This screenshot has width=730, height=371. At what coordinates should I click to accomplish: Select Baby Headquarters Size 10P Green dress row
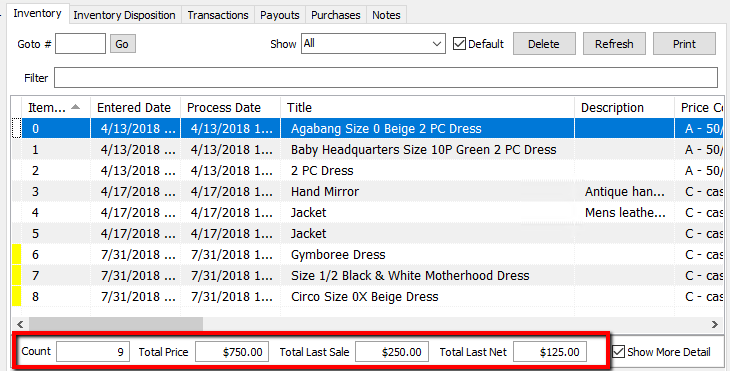368,149
